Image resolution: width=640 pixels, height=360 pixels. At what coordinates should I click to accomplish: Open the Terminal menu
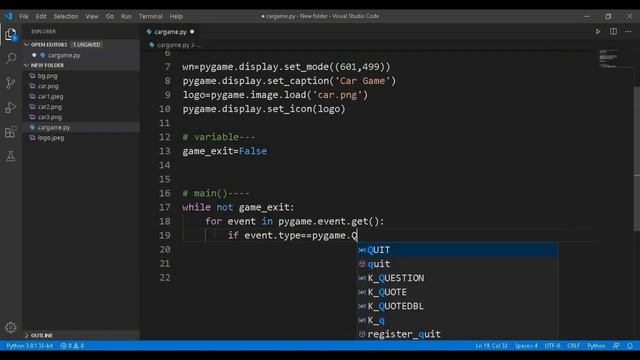click(x=151, y=16)
